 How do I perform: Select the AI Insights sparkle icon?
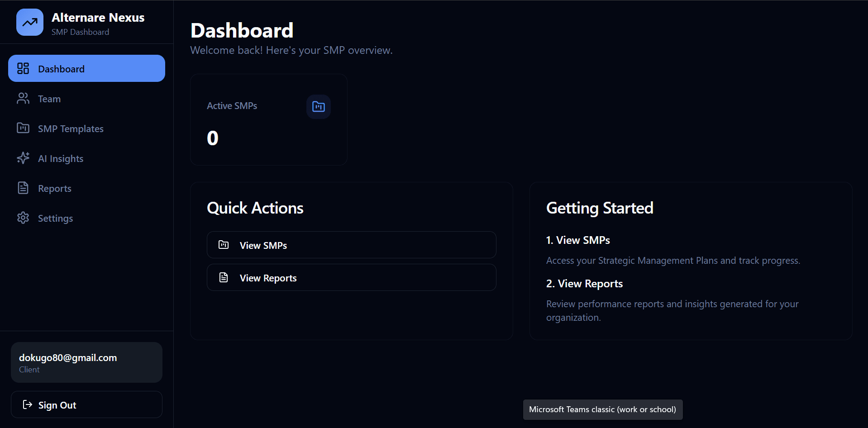pos(23,158)
